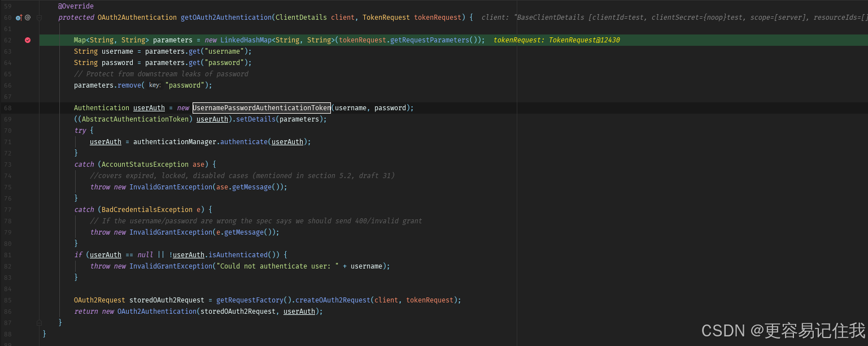Click line number 68 in gutter
The width and height of the screenshot is (868, 346).
[7, 108]
